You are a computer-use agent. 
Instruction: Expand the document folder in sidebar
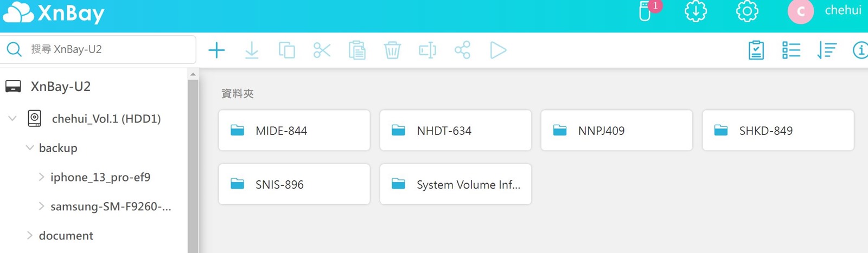[30, 235]
